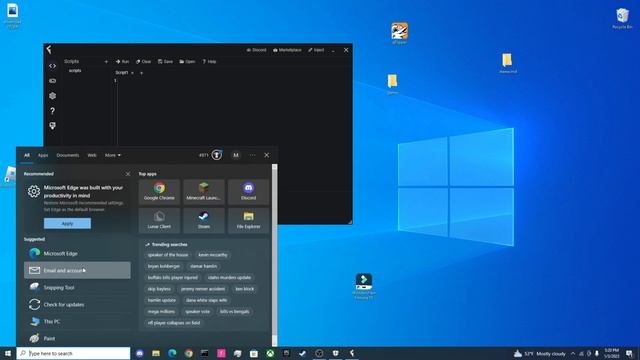The height and width of the screenshot is (360, 640).
Task: Add new script with plus next to Scripts
Action: pos(106,62)
